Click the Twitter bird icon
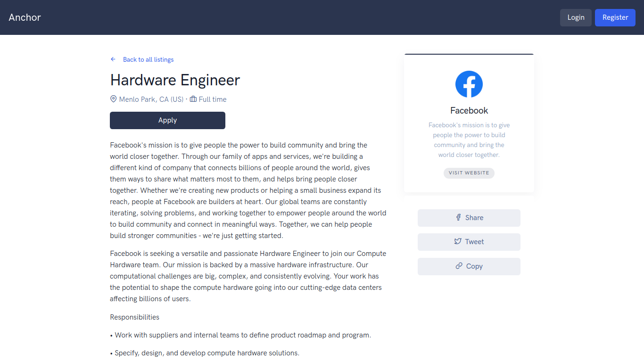This screenshot has width=644, height=362. tap(458, 241)
